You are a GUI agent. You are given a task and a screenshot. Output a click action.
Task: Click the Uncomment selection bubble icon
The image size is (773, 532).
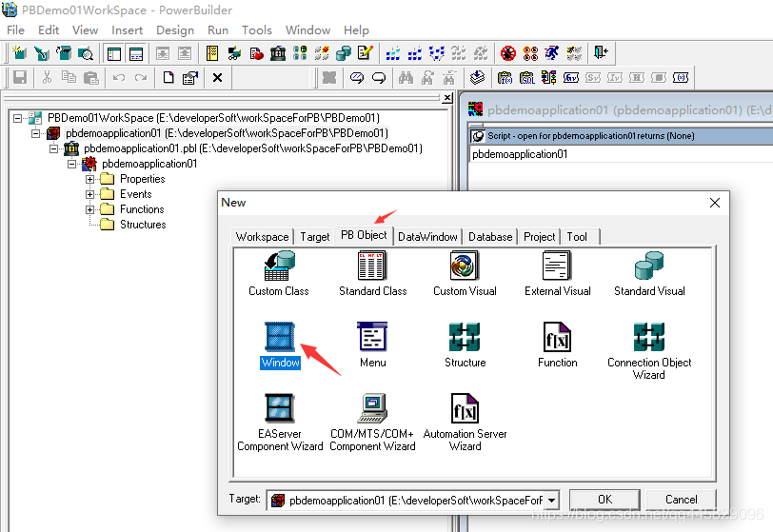click(x=379, y=77)
